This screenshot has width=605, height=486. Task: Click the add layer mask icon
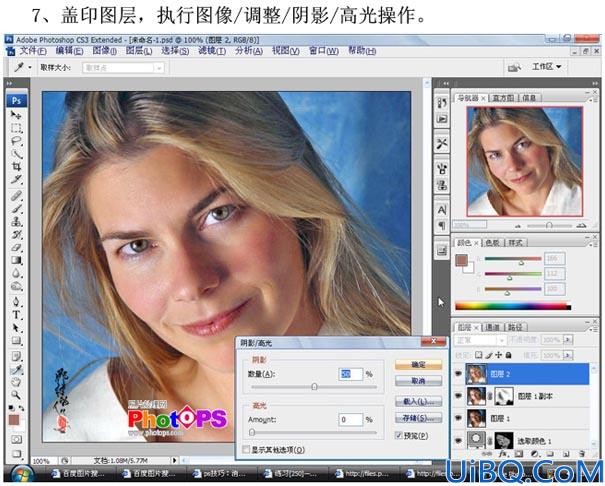[519, 454]
